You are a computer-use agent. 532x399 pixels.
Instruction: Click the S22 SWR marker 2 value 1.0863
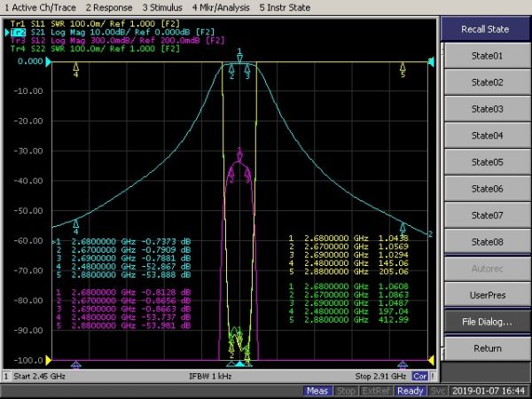393,295
